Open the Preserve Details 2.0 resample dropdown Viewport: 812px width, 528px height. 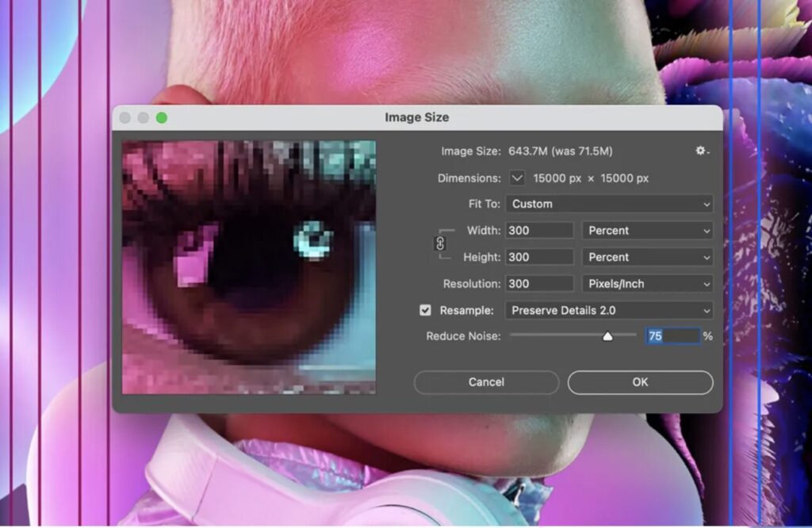[x=609, y=310]
